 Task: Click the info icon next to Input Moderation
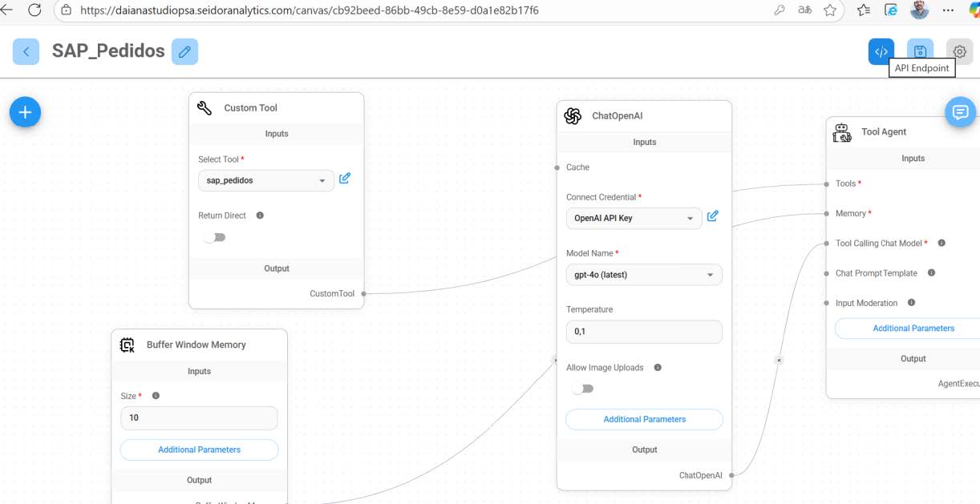click(912, 303)
